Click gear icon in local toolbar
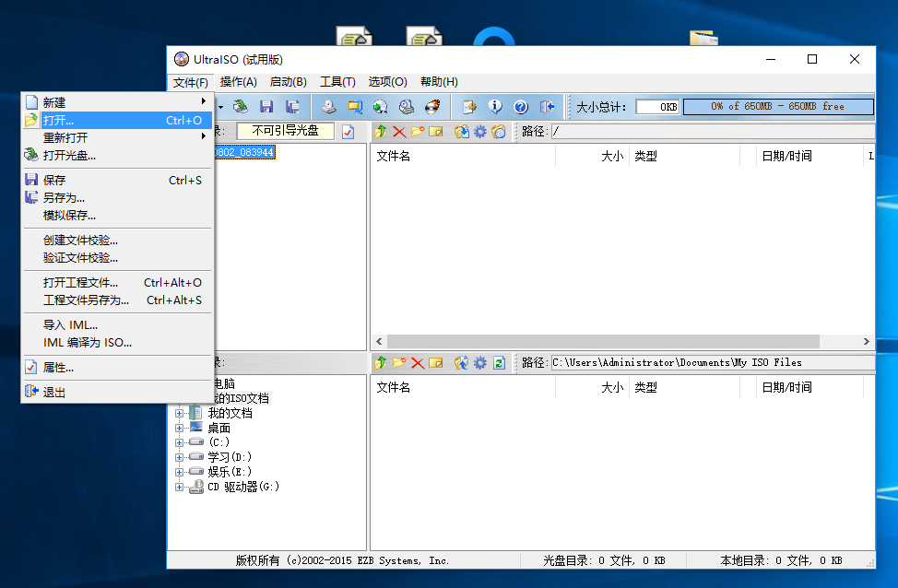The image size is (898, 588). tap(480, 362)
